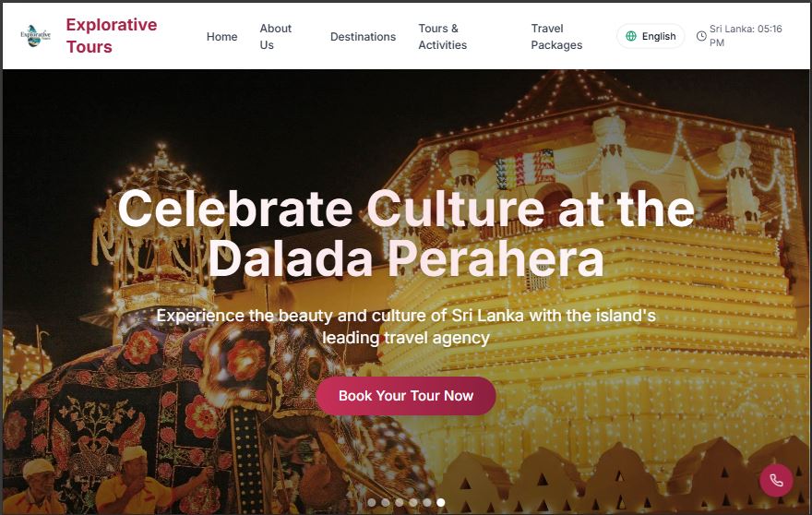Click the green globe language icon
The width and height of the screenshot is (812, 515).
pyautogui.click(x=631, y=36)
